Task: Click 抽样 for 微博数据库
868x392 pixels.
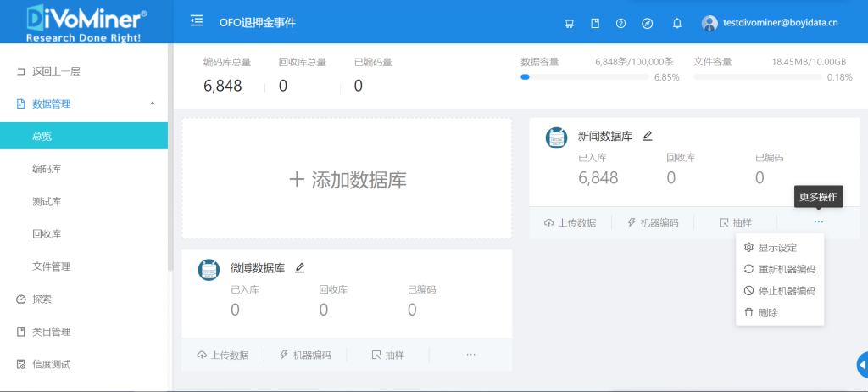Action: pos(388,355)
